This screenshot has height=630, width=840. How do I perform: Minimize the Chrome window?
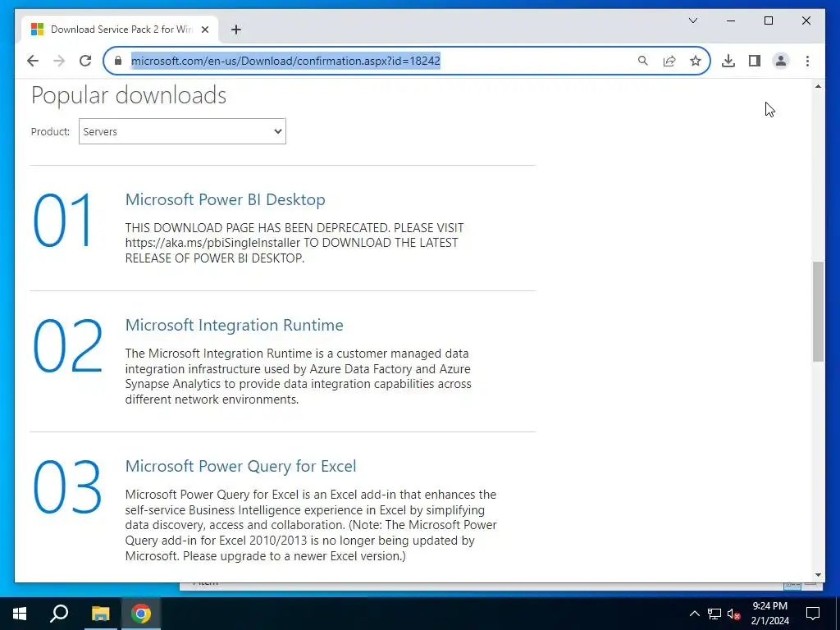coord(731,21)
